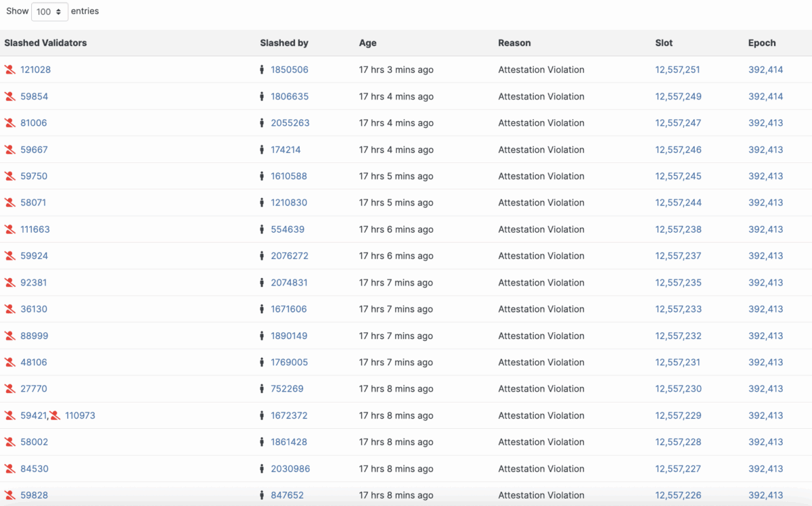Click slasher person icon beside 2076272

click(x=262, y=256)
